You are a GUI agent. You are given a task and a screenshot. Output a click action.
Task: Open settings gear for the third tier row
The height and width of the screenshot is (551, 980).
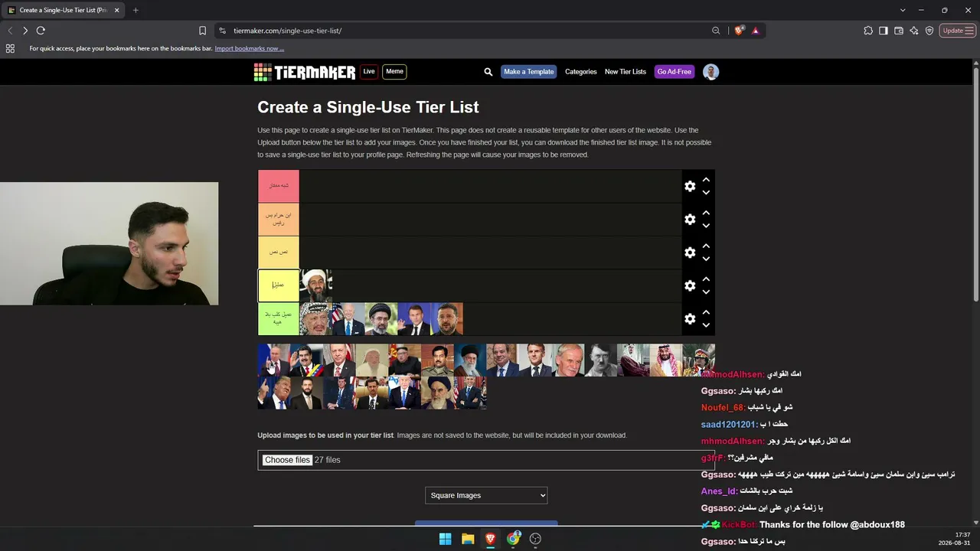tap(690, 253)
